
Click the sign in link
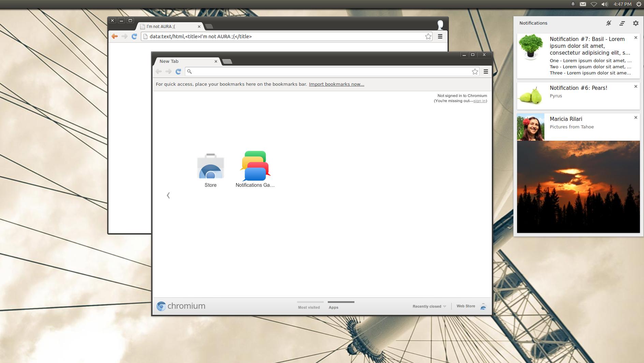point(479,101)
